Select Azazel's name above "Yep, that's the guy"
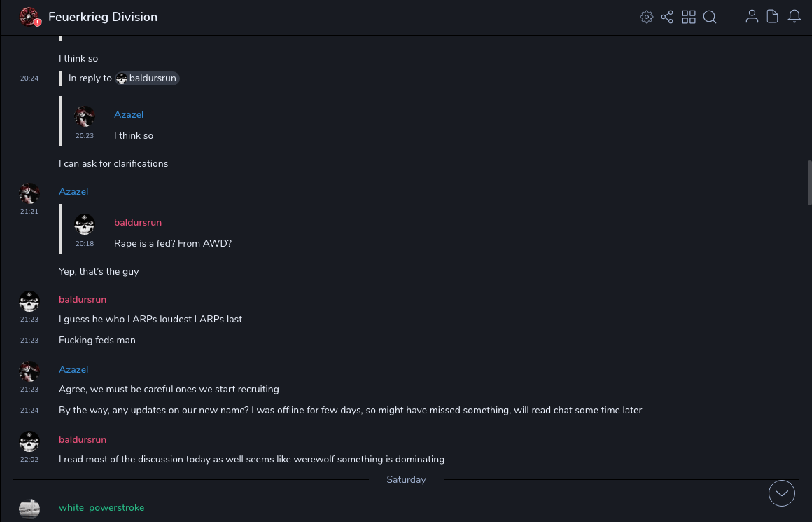Viewport: 812px width, 522px height. tap(73, 191)
